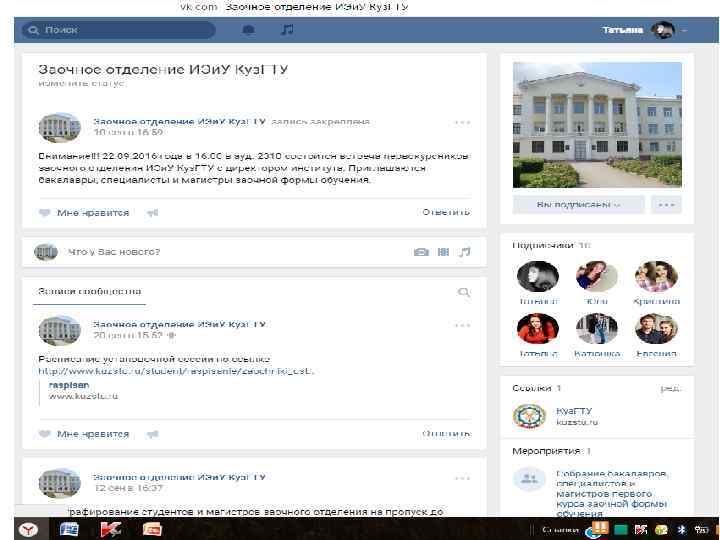Viewport: 720px width, 540px height.
Task: Open the subscriber avatar in red dress
Action: [x=538, y=329]
